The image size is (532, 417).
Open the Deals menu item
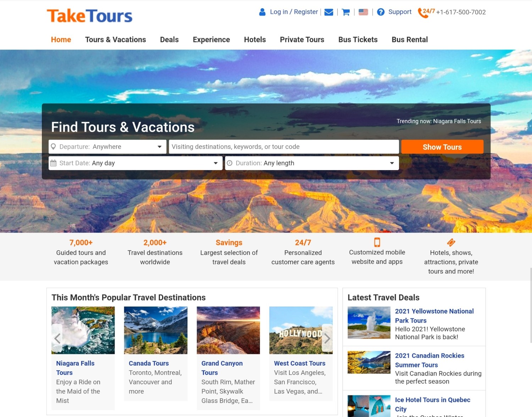169,40
